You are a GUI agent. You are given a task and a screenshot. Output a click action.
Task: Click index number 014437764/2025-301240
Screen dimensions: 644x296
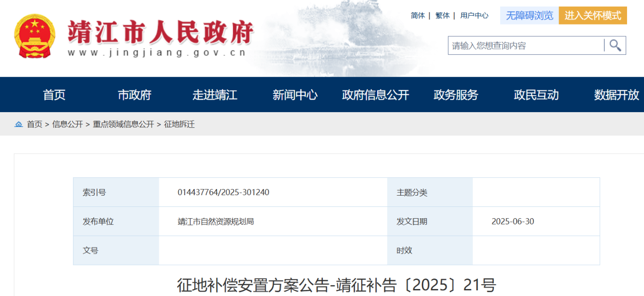pyautogui.click(x=223, y=192)
